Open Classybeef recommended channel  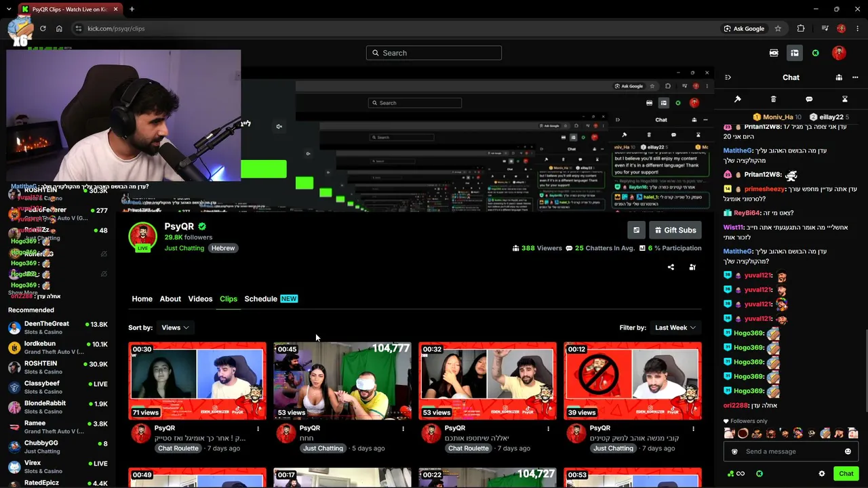coord(58,387)
